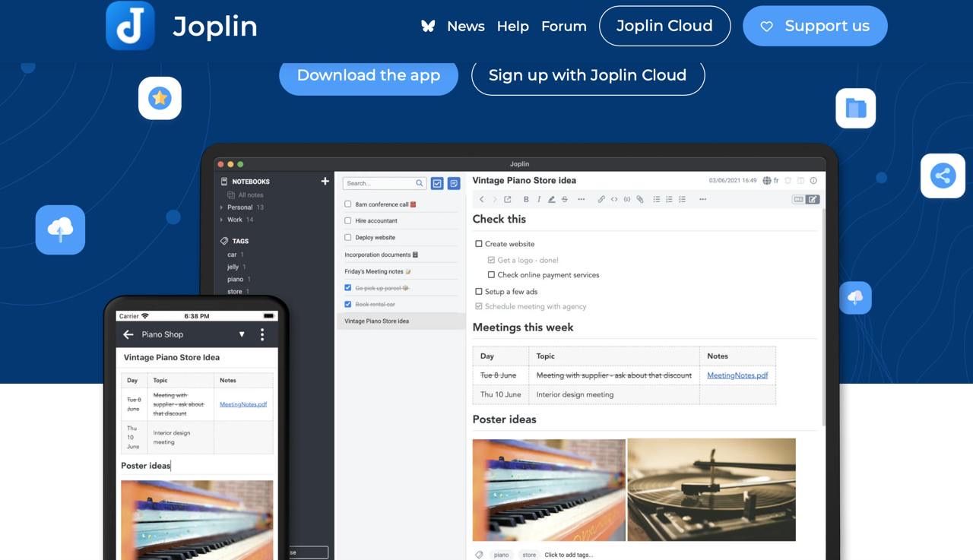Click the attach file paperclip icon
This screenshot has height=560, width=973.
(639, 200)
